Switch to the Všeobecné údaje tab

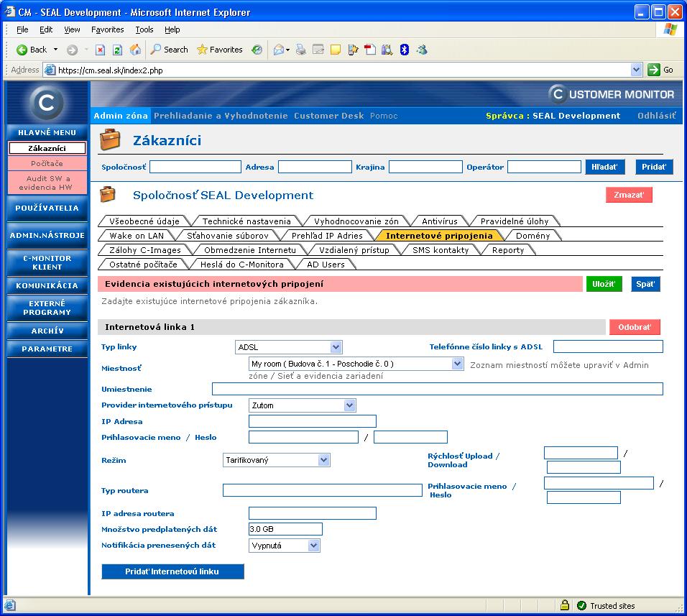coord(144,221)
